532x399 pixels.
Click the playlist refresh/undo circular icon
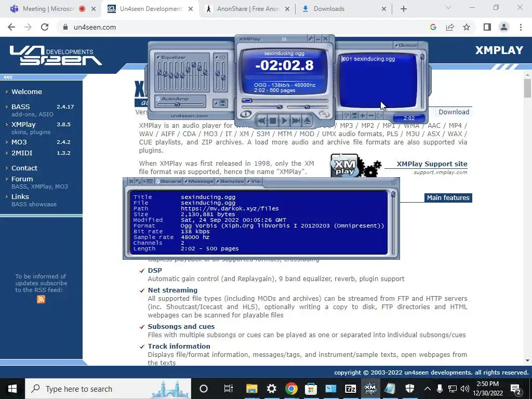point(379,116)
